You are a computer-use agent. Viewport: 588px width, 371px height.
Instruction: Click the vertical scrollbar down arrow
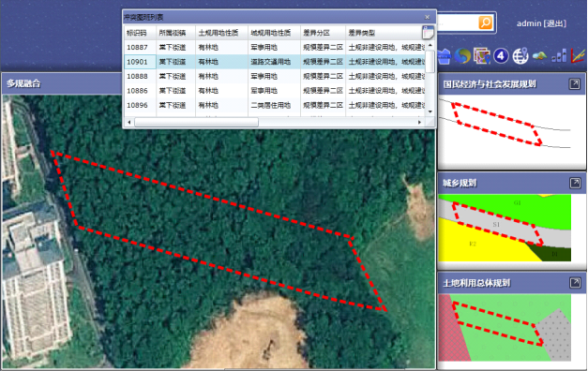430,111
